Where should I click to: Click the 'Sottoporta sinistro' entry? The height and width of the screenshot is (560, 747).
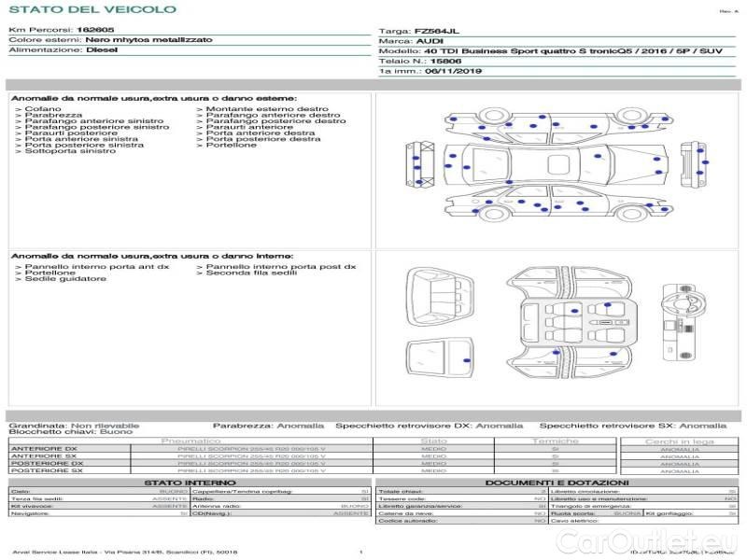pos(70,151)
